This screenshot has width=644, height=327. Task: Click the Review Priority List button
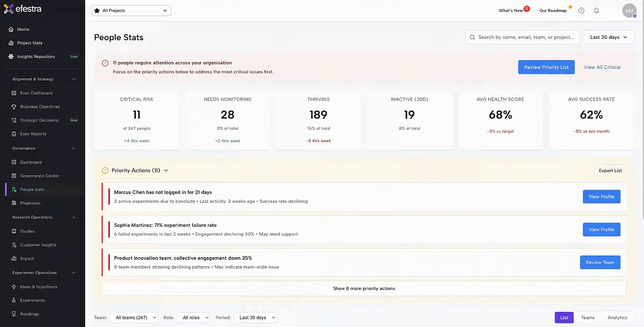[546, 67]
